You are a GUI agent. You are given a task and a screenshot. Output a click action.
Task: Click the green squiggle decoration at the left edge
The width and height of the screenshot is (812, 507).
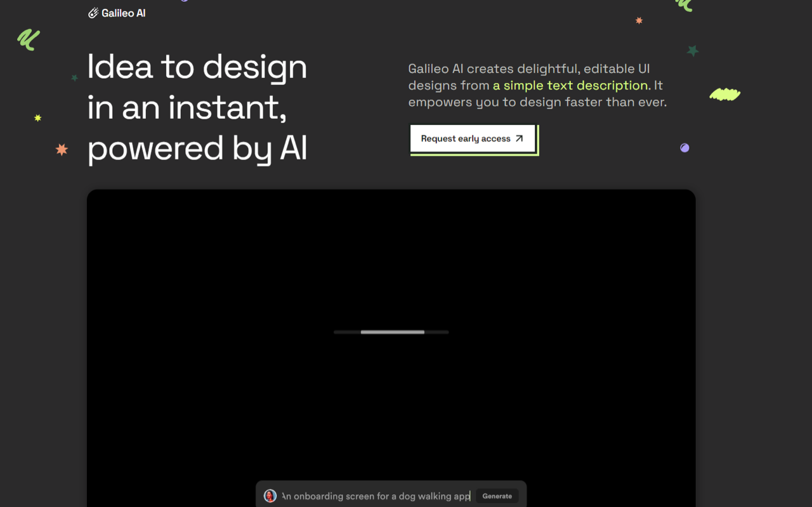[x=29, y=39]
